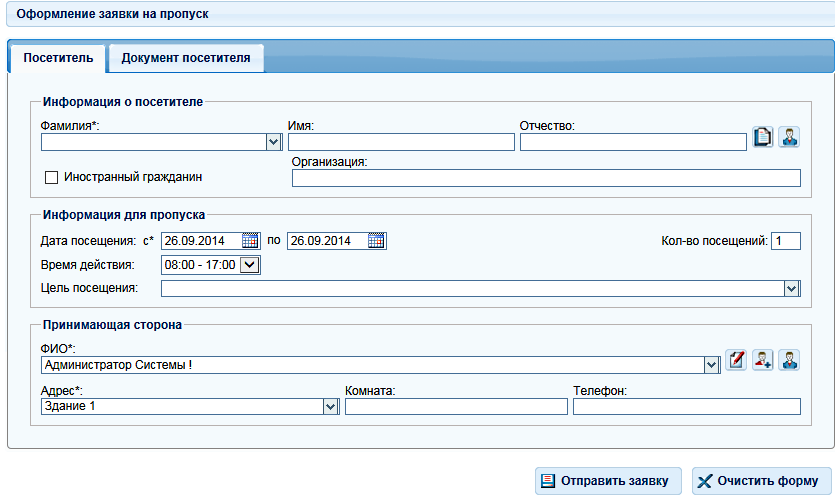The width and height of the screenshot is (835, 499).
Task: Click the Кол-во посещений field
Action: (x=785, y=241)
